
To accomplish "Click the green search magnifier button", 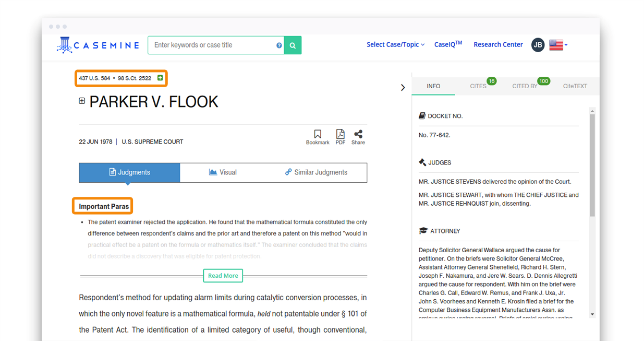I will pos(293,45).
